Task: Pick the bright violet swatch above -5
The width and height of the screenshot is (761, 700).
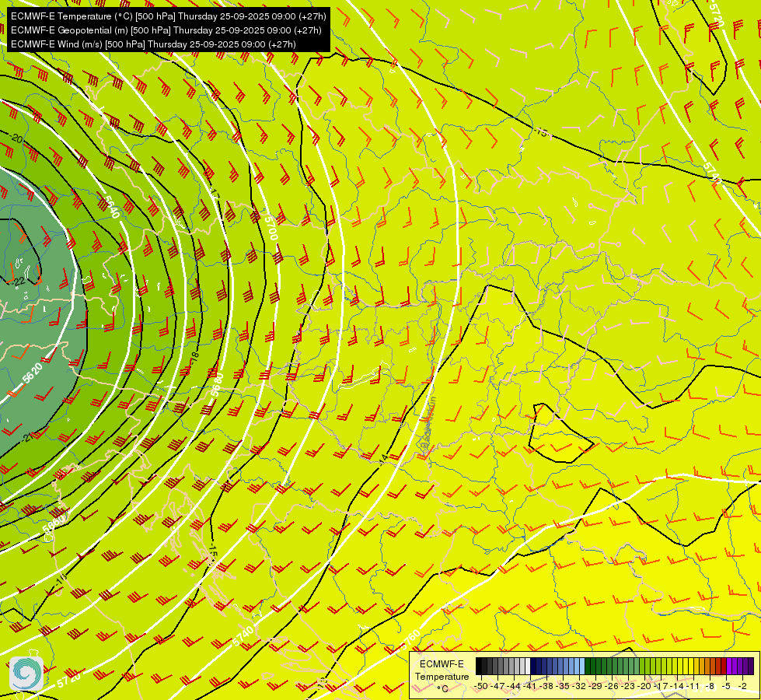Action: click(x=728, y=666)
